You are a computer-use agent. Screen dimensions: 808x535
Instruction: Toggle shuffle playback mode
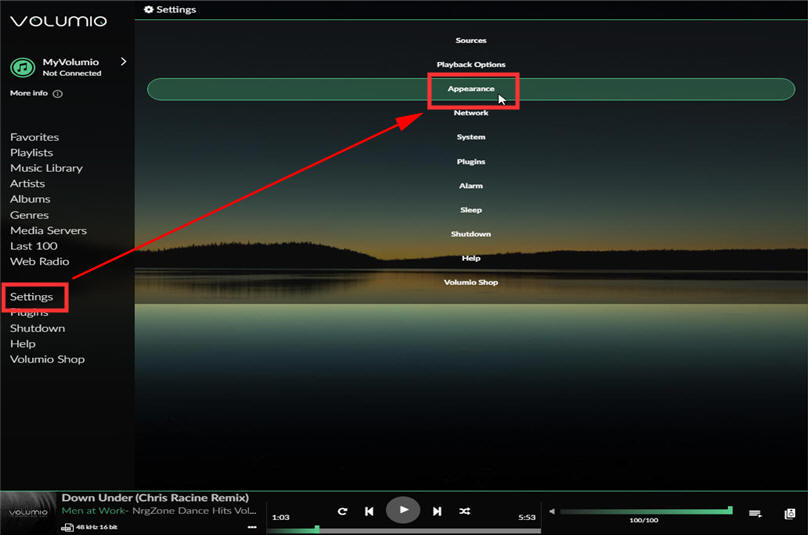465,511
